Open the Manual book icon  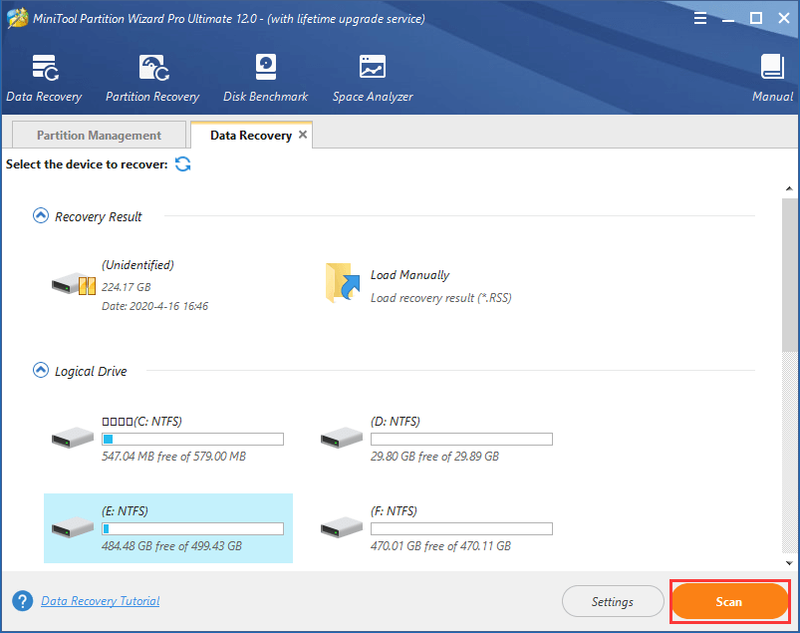coord(772,67)
